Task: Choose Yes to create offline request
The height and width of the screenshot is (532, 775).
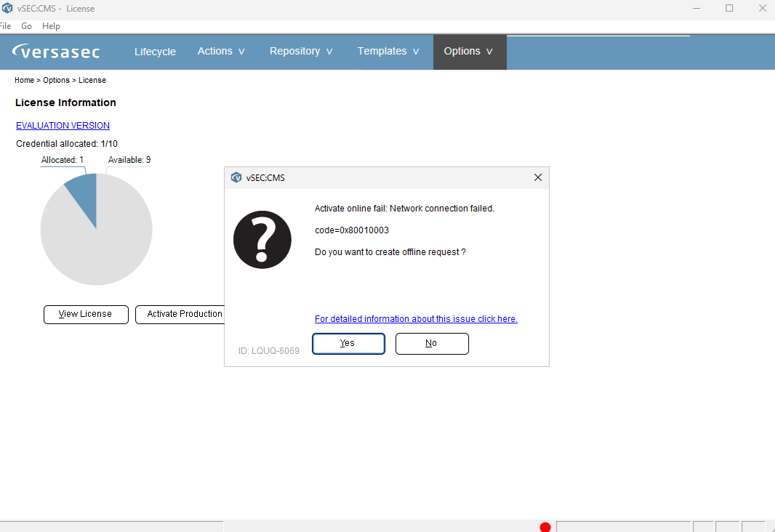Action: [348, 343]
